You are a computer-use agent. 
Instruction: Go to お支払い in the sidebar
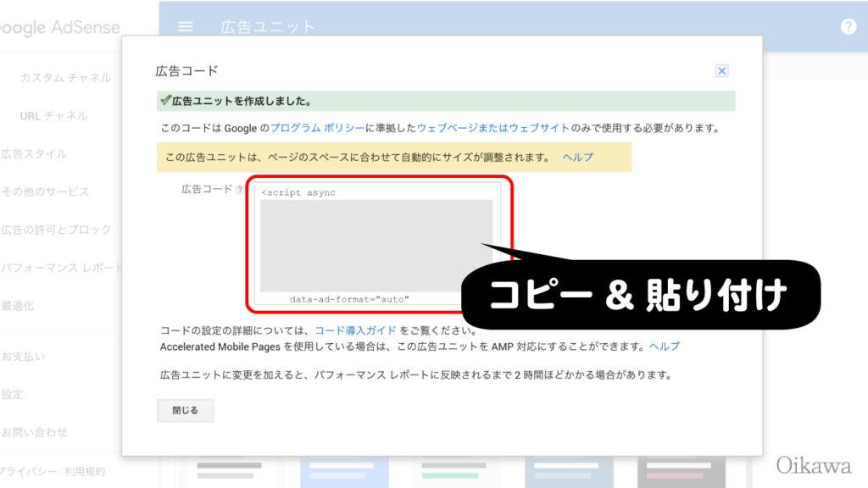[23, 357]
